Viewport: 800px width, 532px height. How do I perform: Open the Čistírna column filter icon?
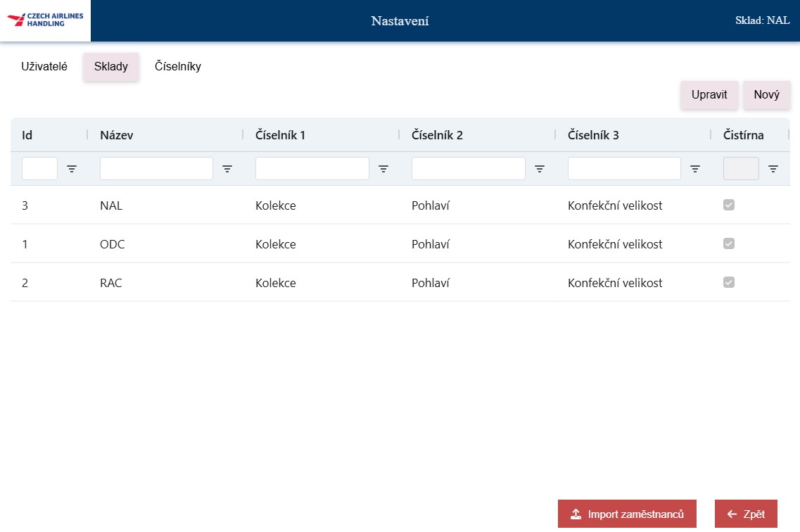click(x=773, y=169)
